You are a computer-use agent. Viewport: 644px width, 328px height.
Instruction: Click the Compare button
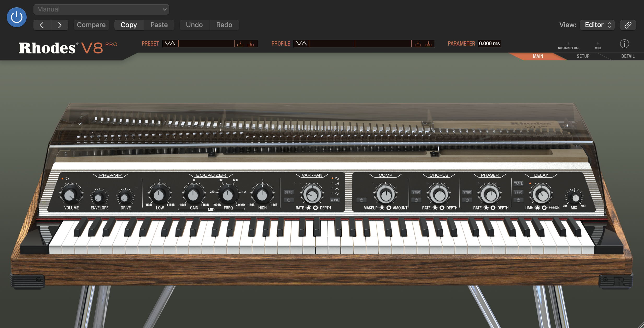(91, 25)
